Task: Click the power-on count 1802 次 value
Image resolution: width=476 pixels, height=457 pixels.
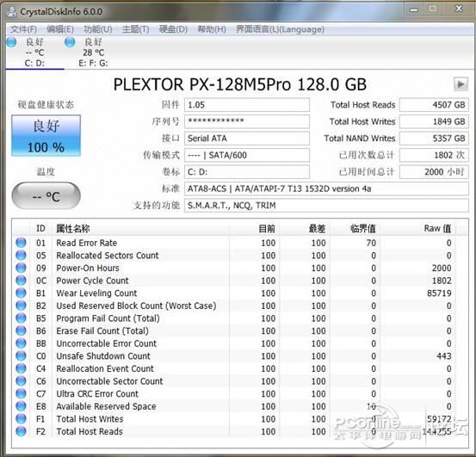Action: tap(434, 155)
